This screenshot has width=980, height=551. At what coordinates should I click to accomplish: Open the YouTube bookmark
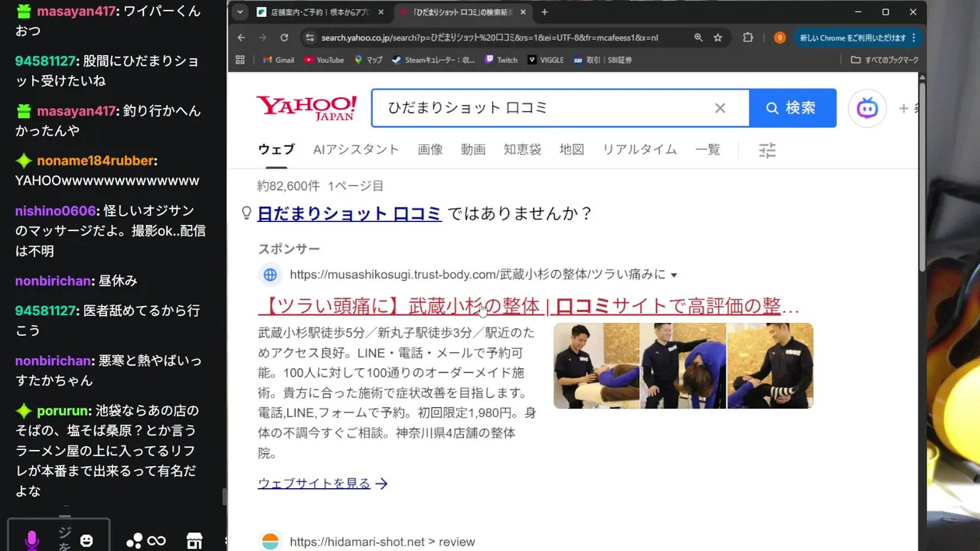(324, 60)
